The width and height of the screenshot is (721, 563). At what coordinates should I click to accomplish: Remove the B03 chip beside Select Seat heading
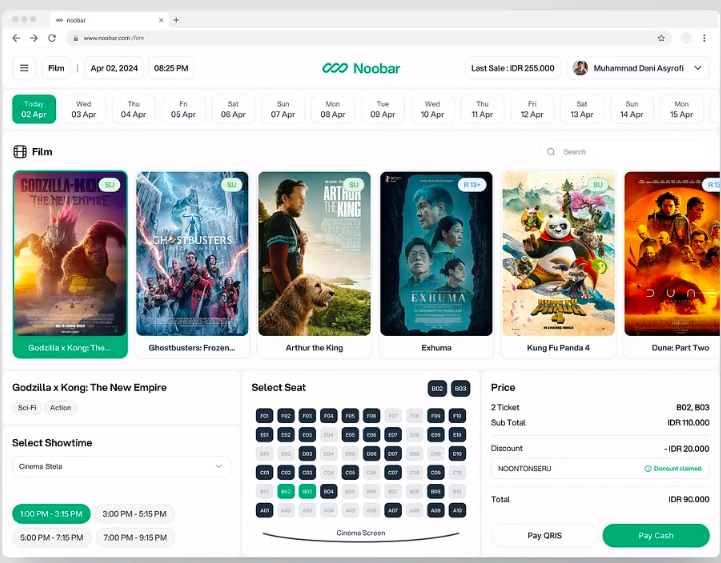click(460, 388)
